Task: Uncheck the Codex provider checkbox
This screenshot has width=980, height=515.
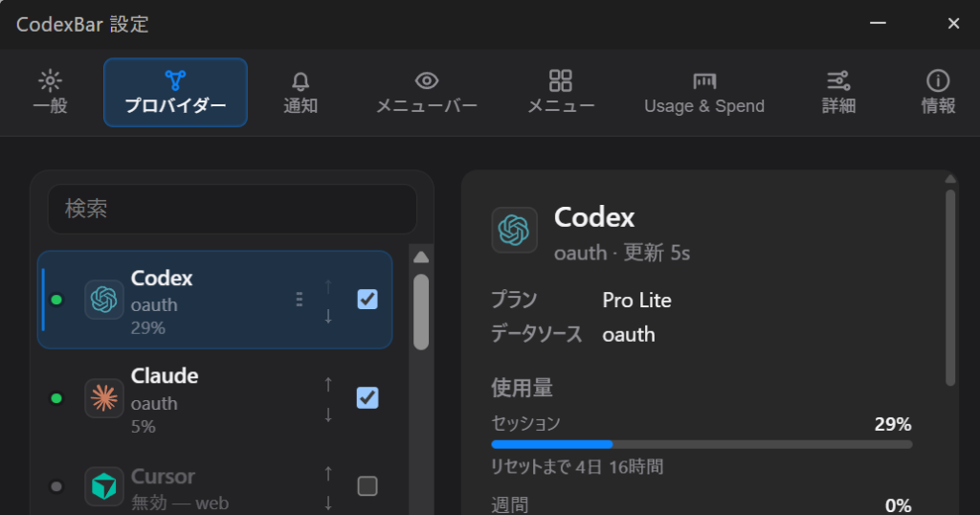Action: 367,300
